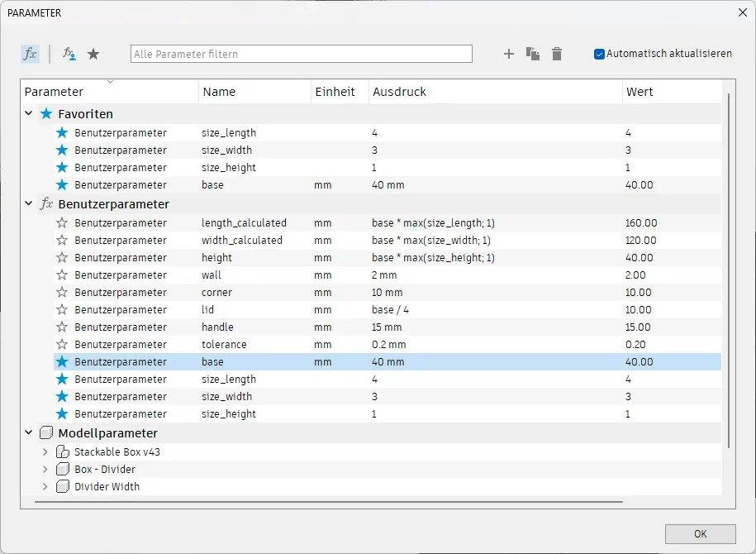The image size is (756, 554).
Task: Collapse the Modellparameter group
Action: [x=28, y=433]
